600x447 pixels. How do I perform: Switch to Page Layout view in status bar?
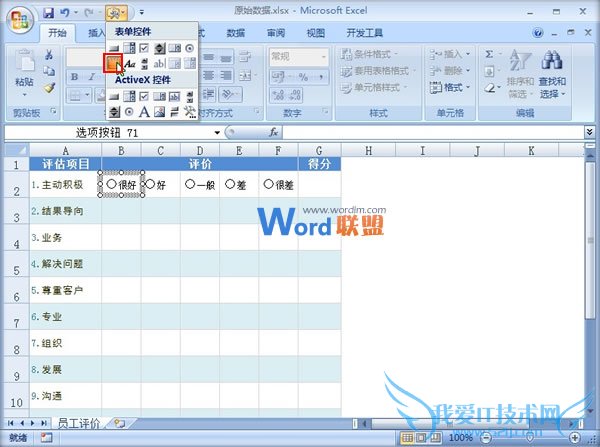point(421,437)
